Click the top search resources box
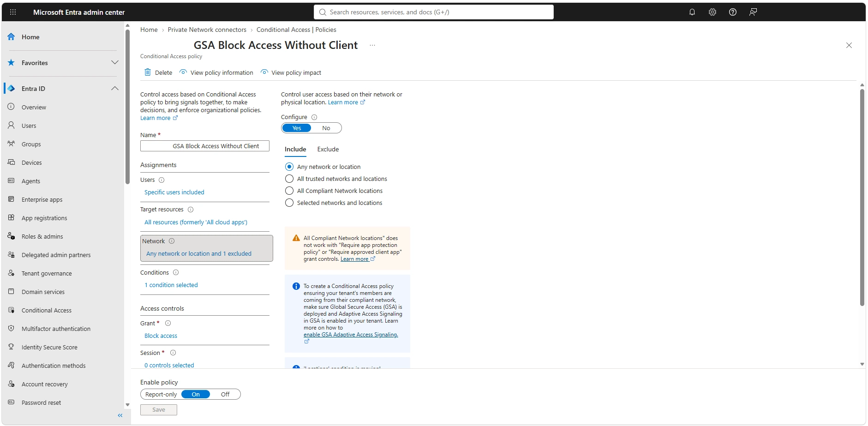The height and width of the screenshot is (426, 868). pos(434,12)
